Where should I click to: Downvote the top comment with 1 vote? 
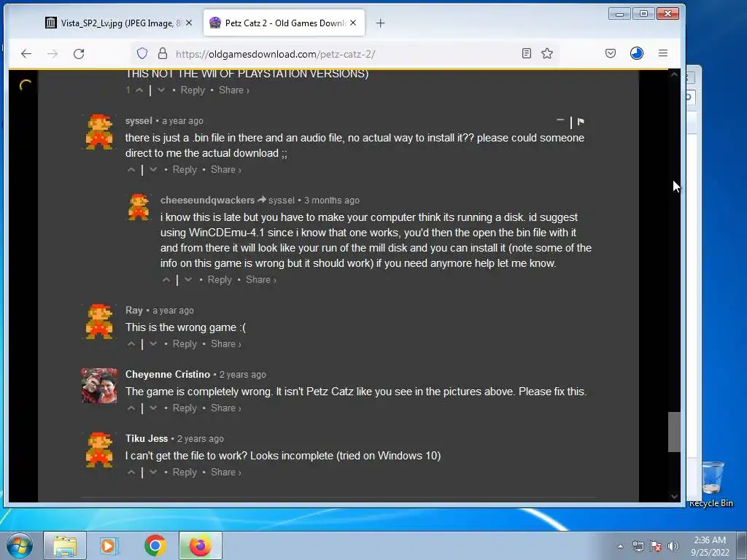(x=161, y=90)
